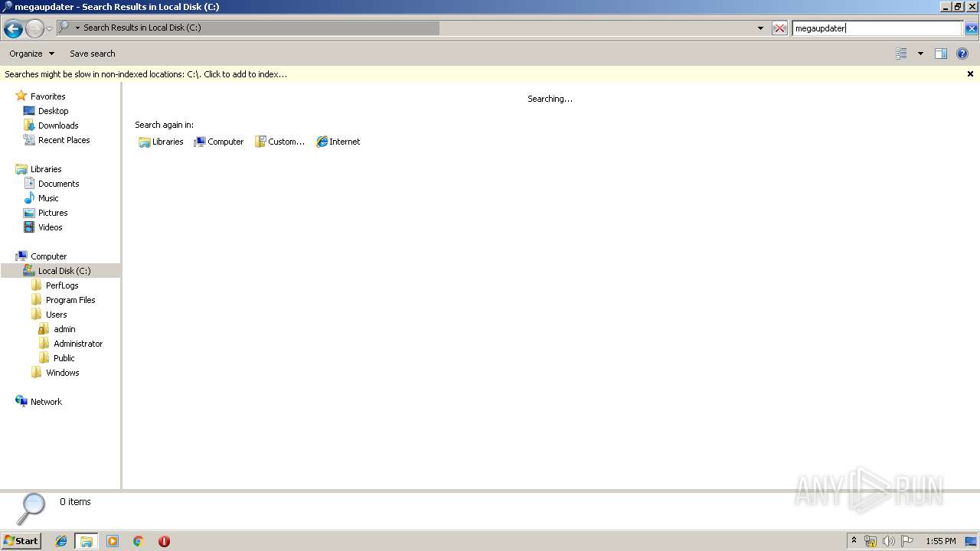
Task: Open the PerfLogs folder
Action: (62, 285)
